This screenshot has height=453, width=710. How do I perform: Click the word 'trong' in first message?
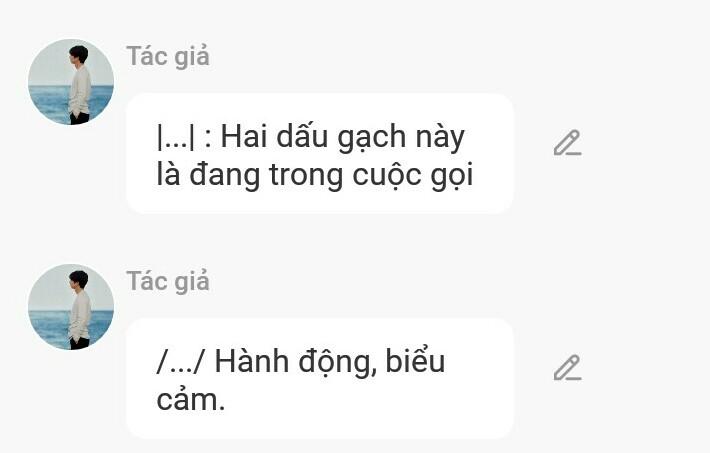306,176
